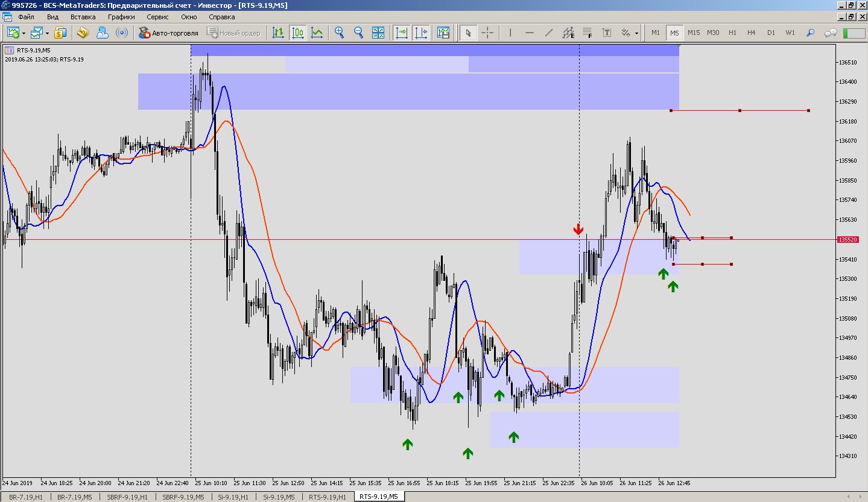Click the red 135520 price label
This screenshot has height=502, width=868.
tap(847, 240)
